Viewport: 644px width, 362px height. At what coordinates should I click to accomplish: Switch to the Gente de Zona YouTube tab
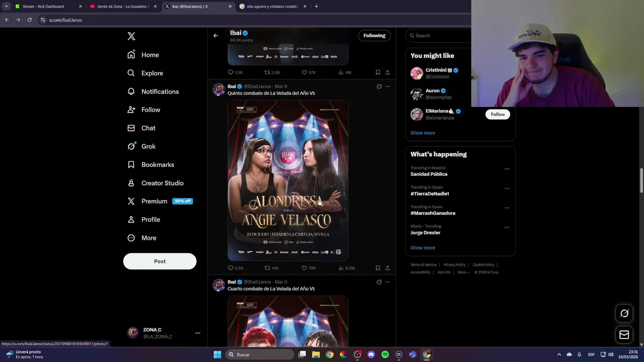tap(123, 7)
